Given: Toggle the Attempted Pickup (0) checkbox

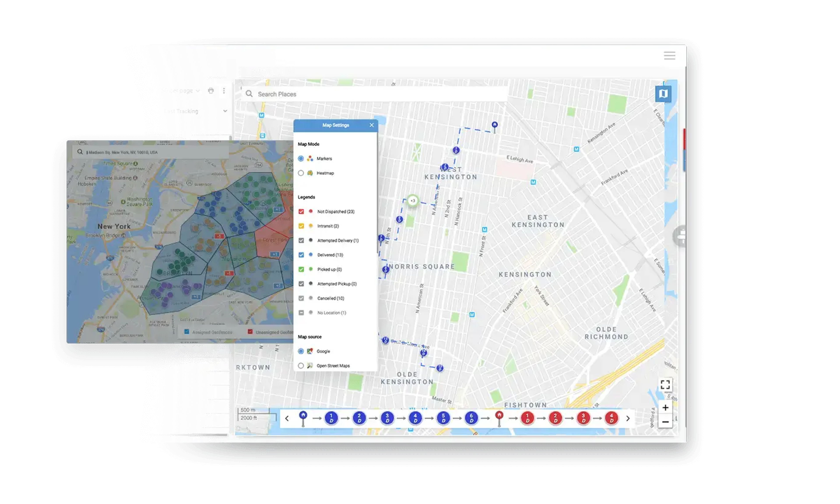Looking at the screenshot, I should tap(301, 283).
